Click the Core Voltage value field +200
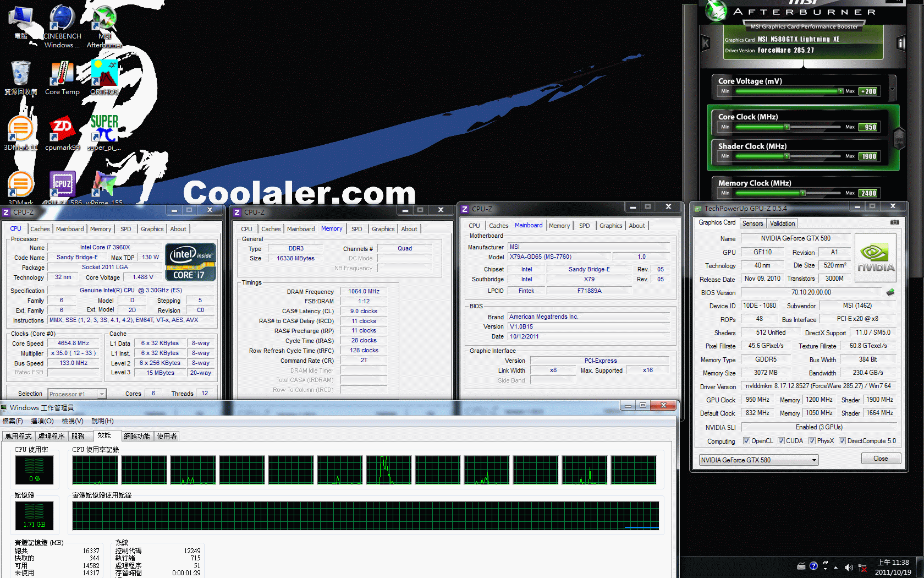924x578 pixels. coord(868,91)
